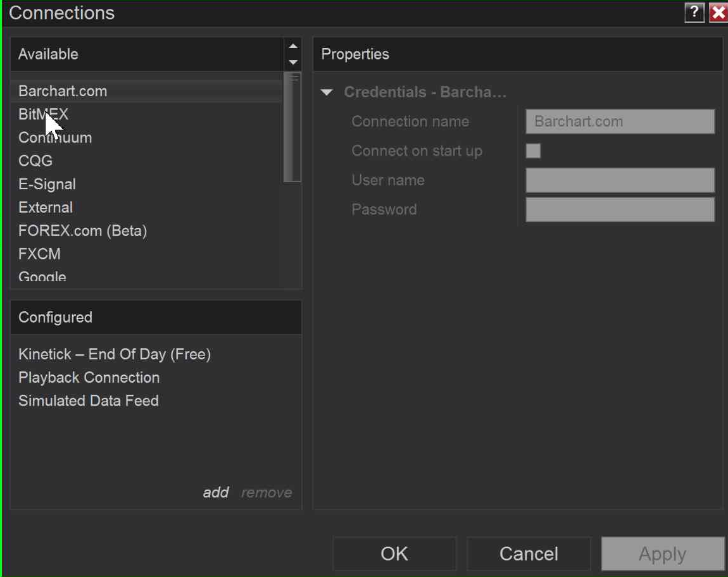Image resolution: width=728 pixels, height=577 pixels.
Task: Move selection down with Available down arrow
Action: [x=293, y=62]
